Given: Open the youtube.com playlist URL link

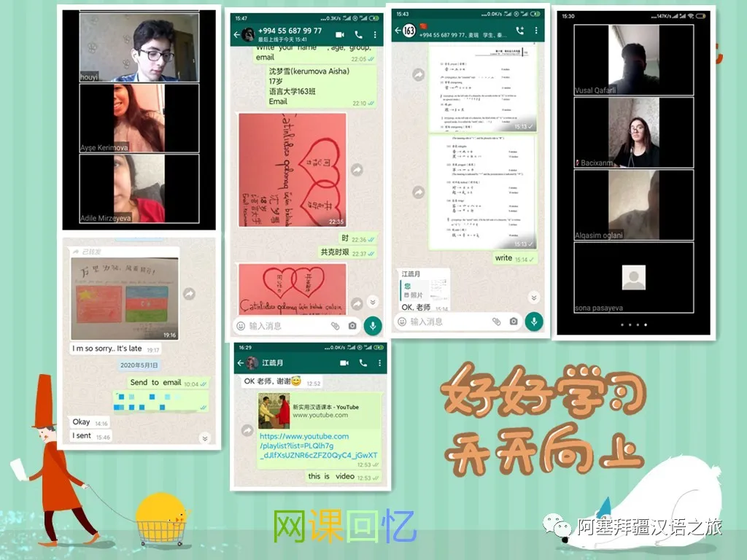Looking at the screenshot, I should 318,446.
